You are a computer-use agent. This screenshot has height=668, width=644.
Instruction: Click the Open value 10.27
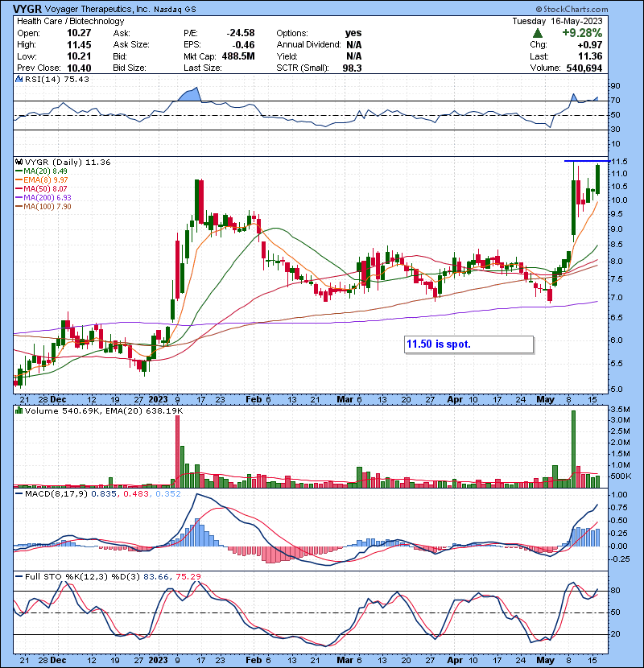coord(79,33)
